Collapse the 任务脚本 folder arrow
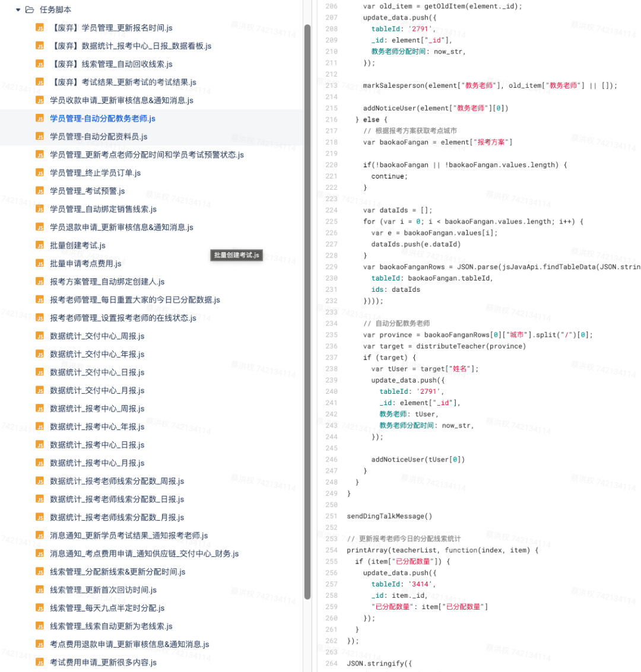The height and width of the screenshot is (672, 641). click(18, 10)
